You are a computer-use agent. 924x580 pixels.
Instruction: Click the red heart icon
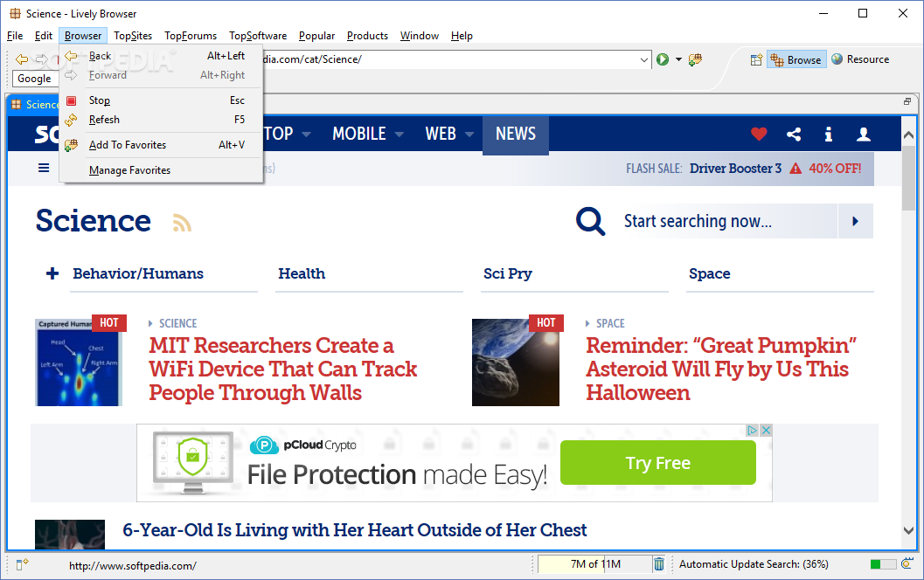click(x=759, y=135)
